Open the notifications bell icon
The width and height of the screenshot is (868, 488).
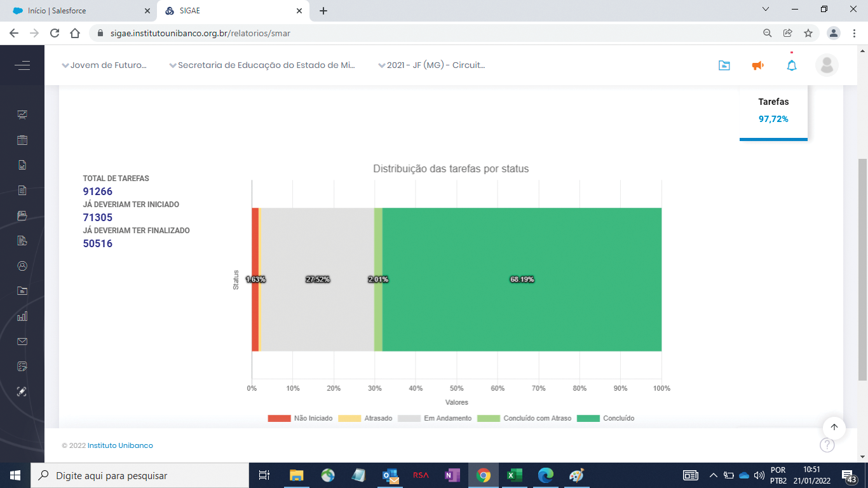click(792, 65)
